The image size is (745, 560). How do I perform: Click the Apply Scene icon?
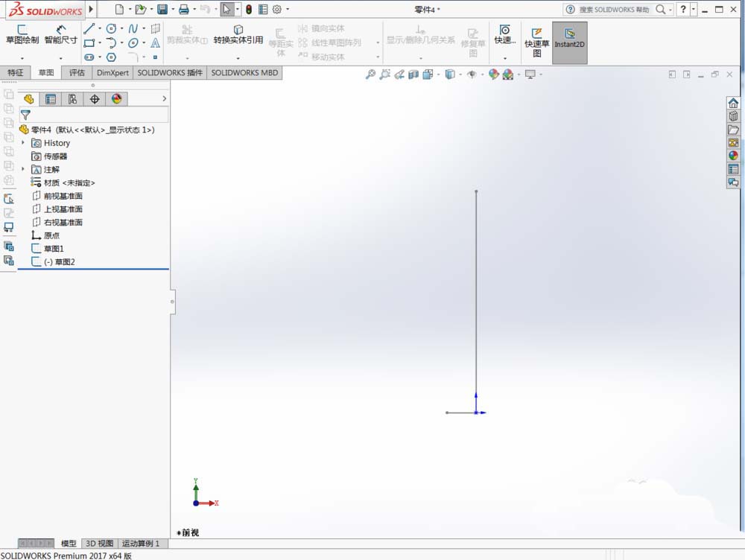[x=508, y=74]
